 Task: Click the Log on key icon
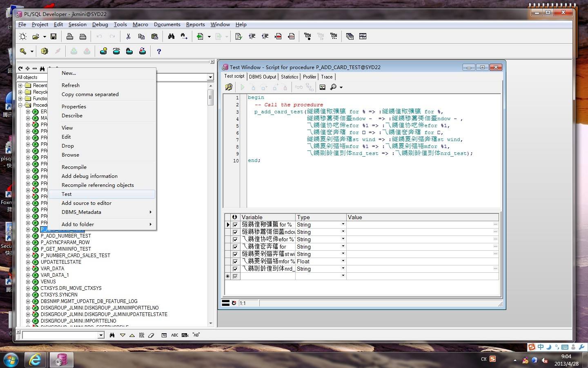pyautogui.click(x=23, y=51)
